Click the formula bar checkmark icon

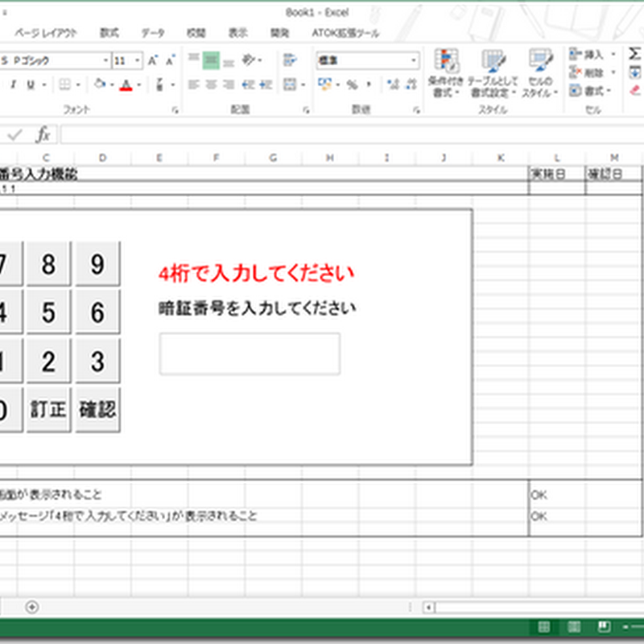tap(15, 134)
